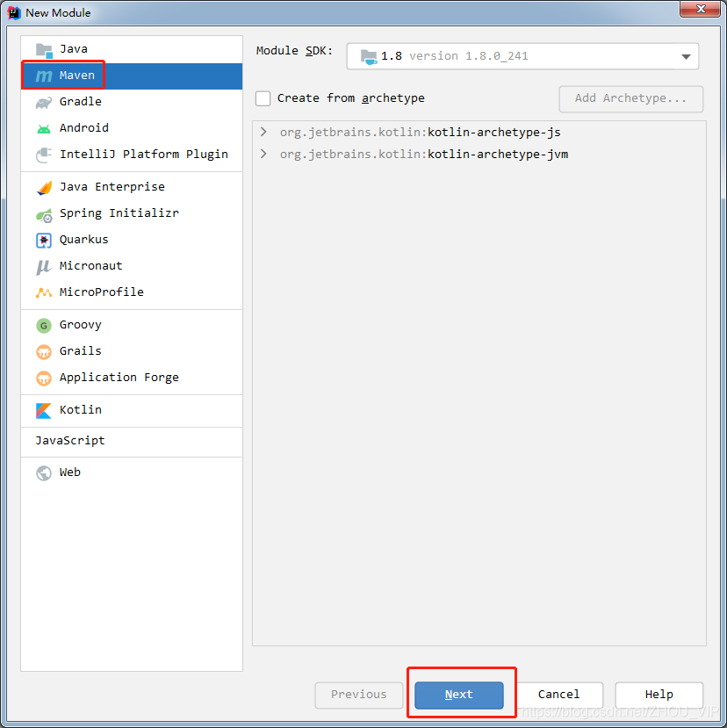Choose the Quarkus icon
The image size is (727, 728).
point(44,240)
